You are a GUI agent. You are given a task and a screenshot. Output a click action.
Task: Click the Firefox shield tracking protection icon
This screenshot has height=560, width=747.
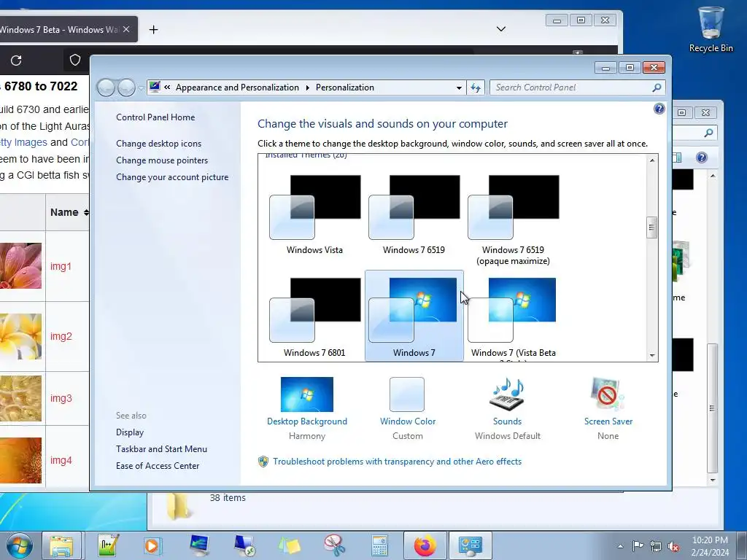75,60
